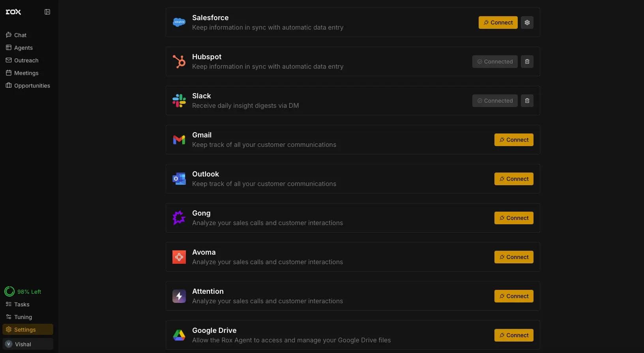Open Outreach page
644x353 pixels.
26,60
